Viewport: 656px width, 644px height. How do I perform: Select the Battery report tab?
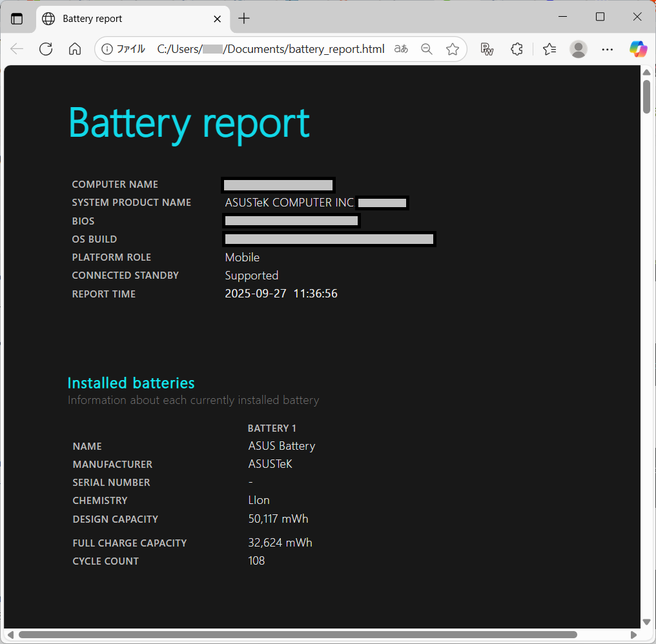click(132, 19)
